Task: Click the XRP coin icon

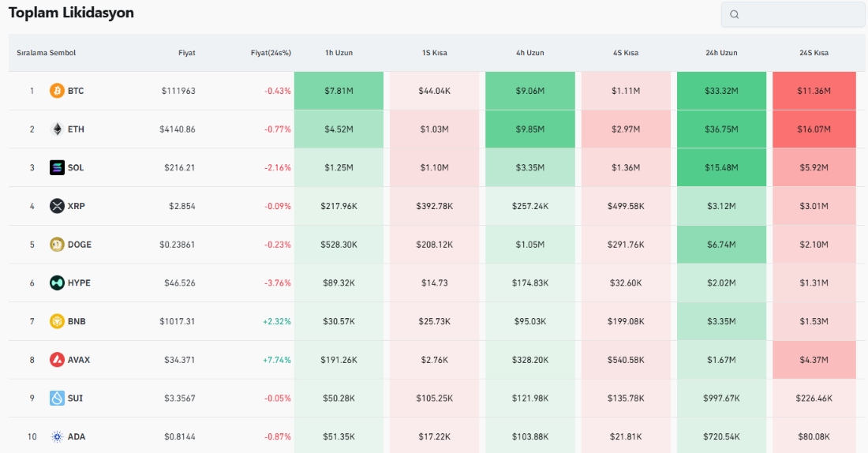Action: [x=57, y=206]
